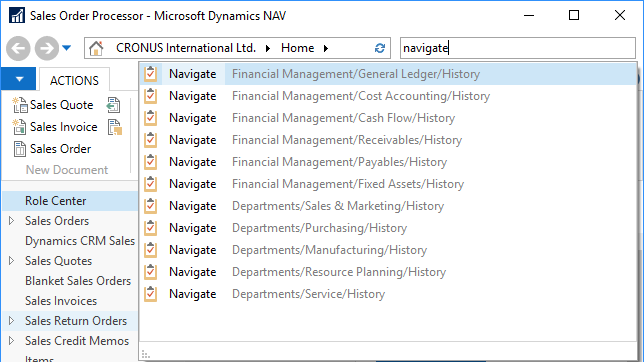Open the navigation history dropdown arrow
The height and width of the screenshot is (362, 644).
67,48
